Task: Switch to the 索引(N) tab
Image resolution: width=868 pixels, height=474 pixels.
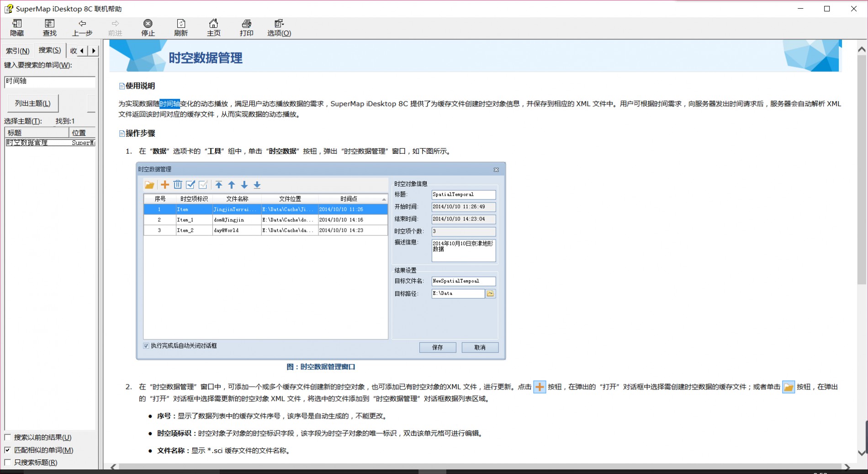Action: pyautogui.click(x=17, y=51)
